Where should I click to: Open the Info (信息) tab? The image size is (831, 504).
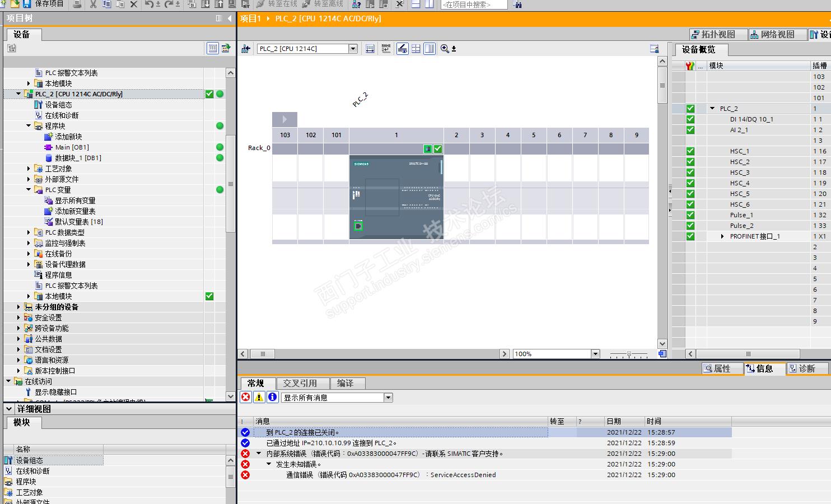pyautogui.click(x=765, y=368)
